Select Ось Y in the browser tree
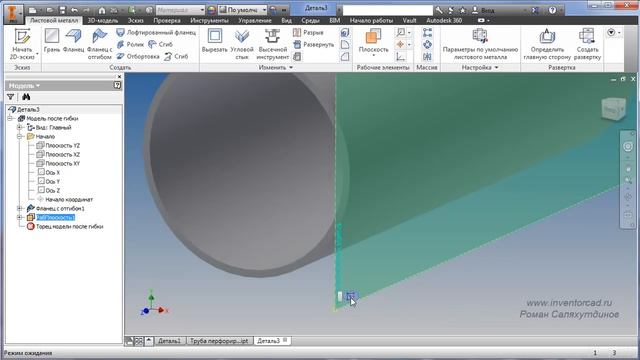The image size is (640, 360). click(49, 181)
